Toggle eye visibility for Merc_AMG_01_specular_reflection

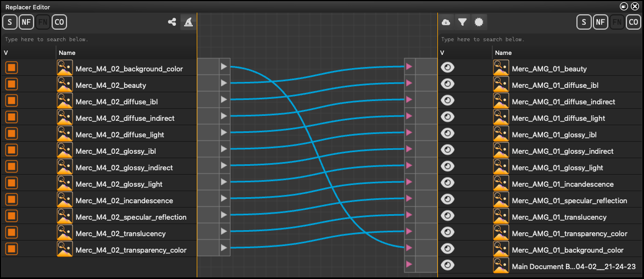(447, 200)
